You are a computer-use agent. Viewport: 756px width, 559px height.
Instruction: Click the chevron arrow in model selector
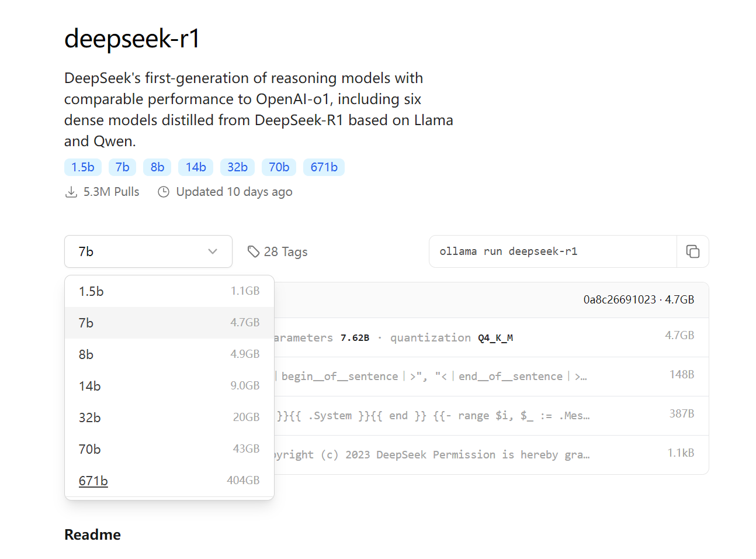(x=213, y=251)
